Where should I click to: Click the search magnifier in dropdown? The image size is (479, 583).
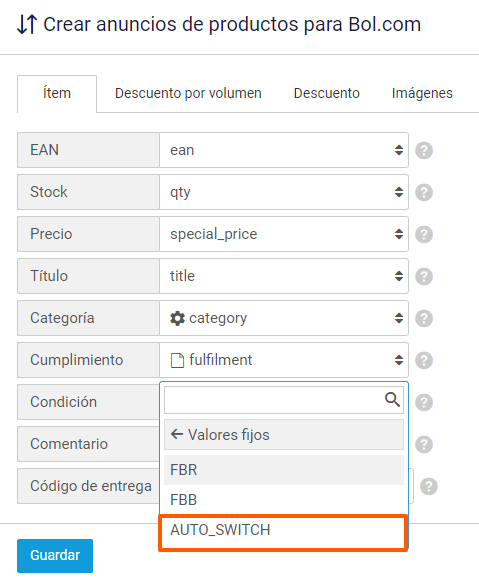pyautogui.click(x=392, y=400)
